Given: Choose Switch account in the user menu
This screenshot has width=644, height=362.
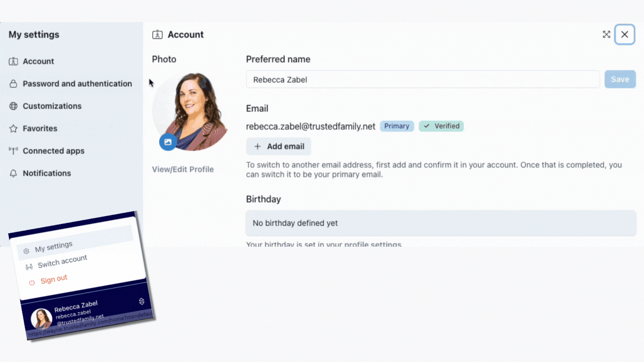Looking at the screenshot, I should [62, 261].
